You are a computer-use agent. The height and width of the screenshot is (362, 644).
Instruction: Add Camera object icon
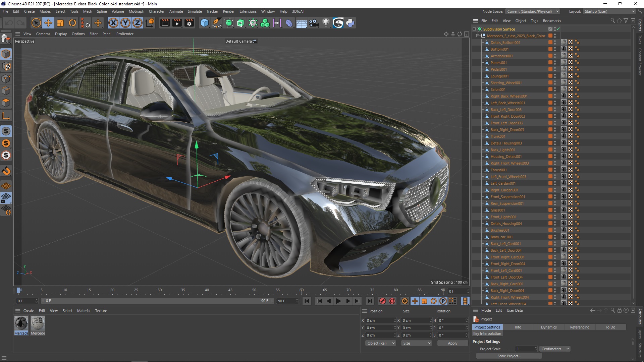pyautogui.click(x=314, y=23)
